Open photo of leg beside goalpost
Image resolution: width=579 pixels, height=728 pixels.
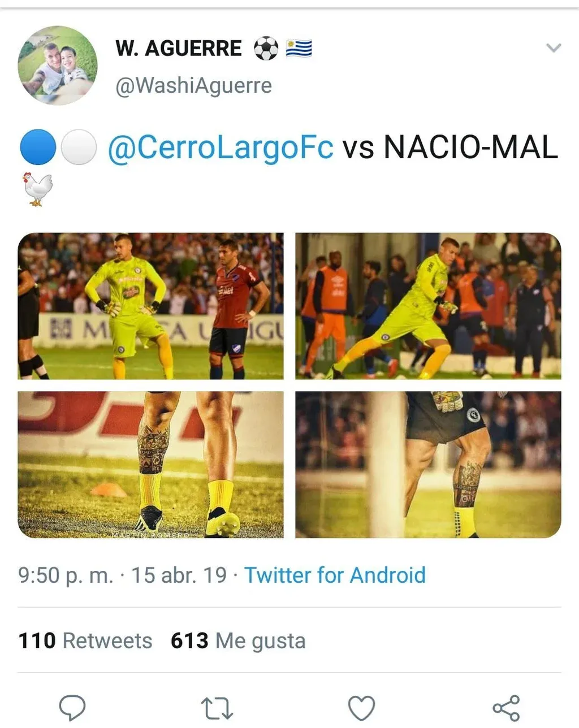[x=428, y=465]
